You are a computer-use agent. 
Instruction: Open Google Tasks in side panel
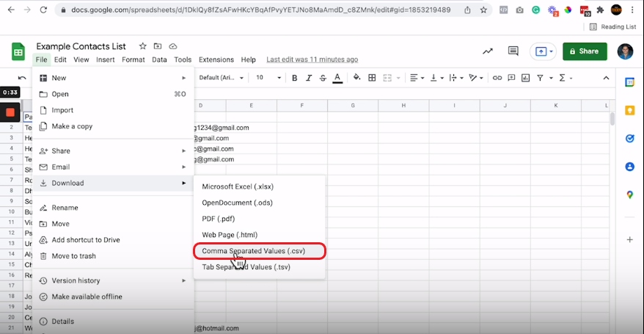click(x=629, y=139)
